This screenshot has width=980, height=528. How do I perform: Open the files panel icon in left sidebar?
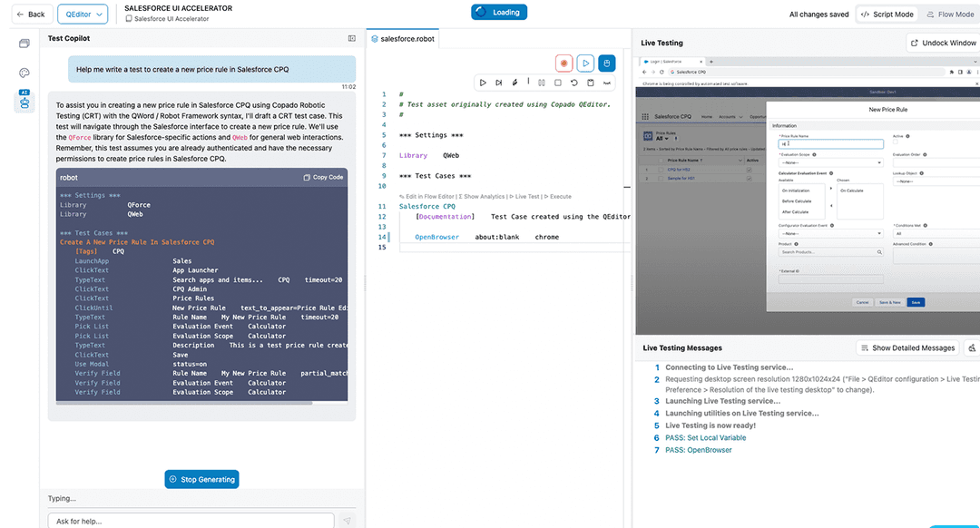24,44
